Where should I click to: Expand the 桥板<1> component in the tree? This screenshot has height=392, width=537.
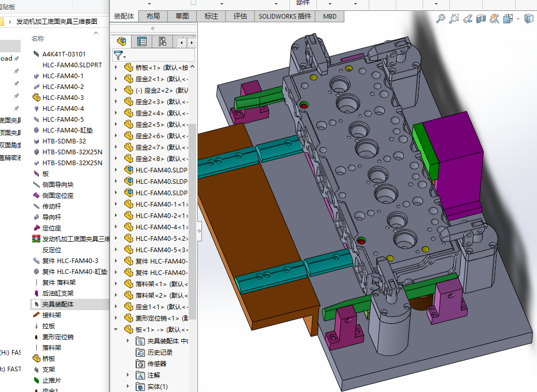115,67
